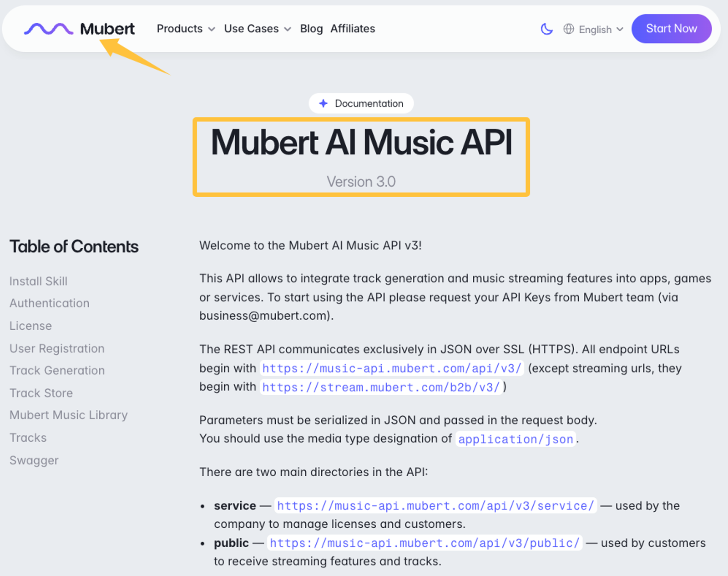The width and height of the screenshot is (728, 576).
Task: Click the api/v3/public/ URL
Action: [x=425, y=543]
